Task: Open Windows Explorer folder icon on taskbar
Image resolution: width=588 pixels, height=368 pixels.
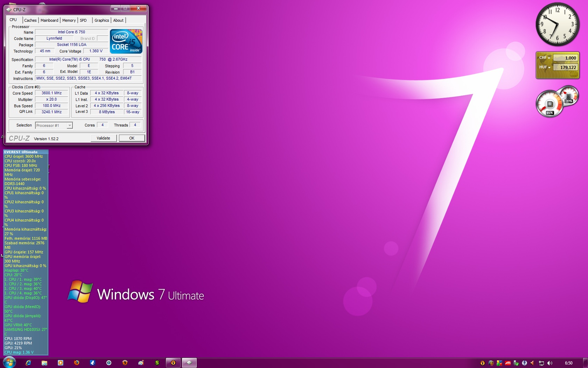Action: (44, 363)
